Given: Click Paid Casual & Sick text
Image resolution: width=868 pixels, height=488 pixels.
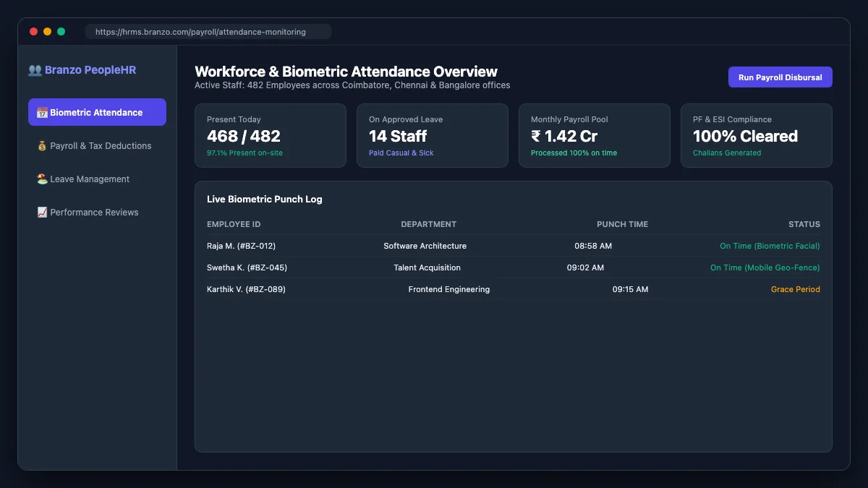Looking at the screenshot, I should (401, 153).
